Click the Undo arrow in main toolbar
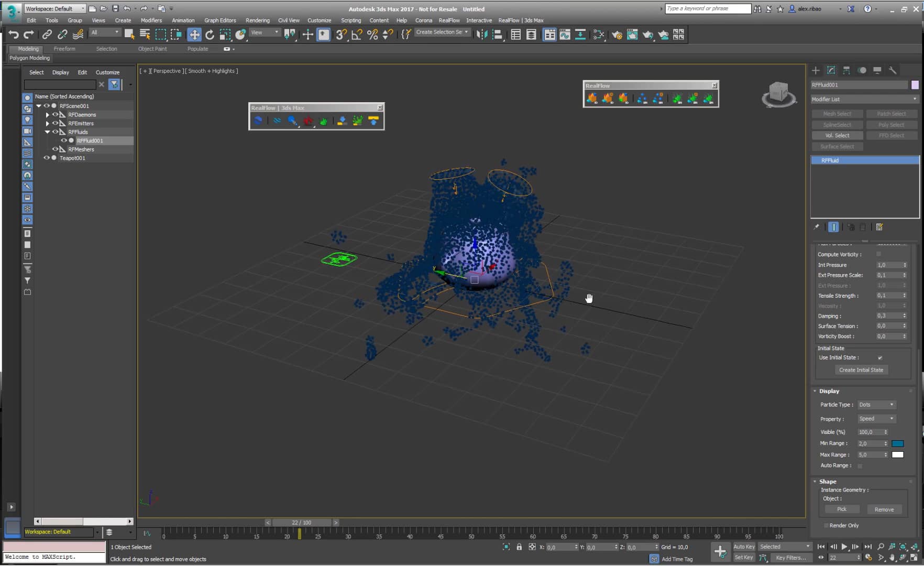This screenshot has width=924, height=566. 13,35
